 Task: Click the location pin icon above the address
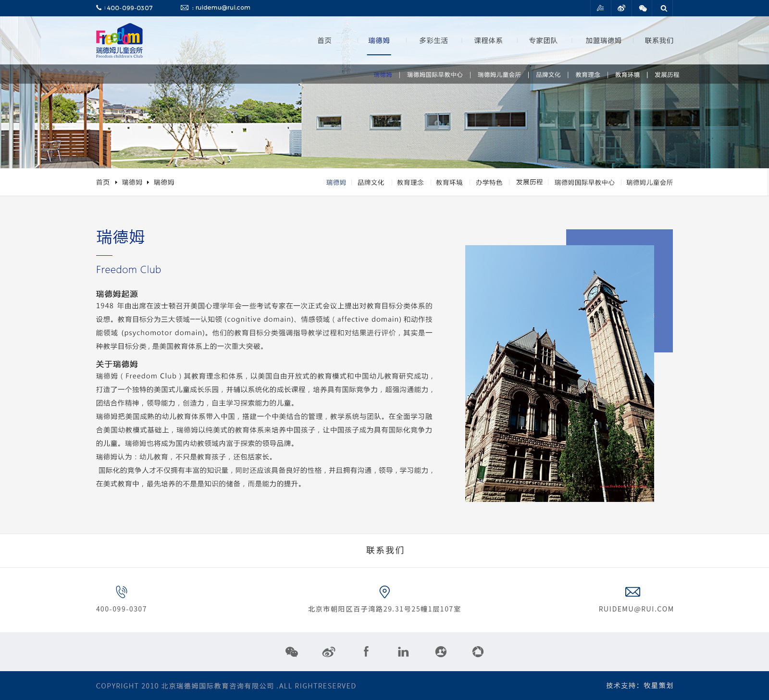[x=384, y=592]
